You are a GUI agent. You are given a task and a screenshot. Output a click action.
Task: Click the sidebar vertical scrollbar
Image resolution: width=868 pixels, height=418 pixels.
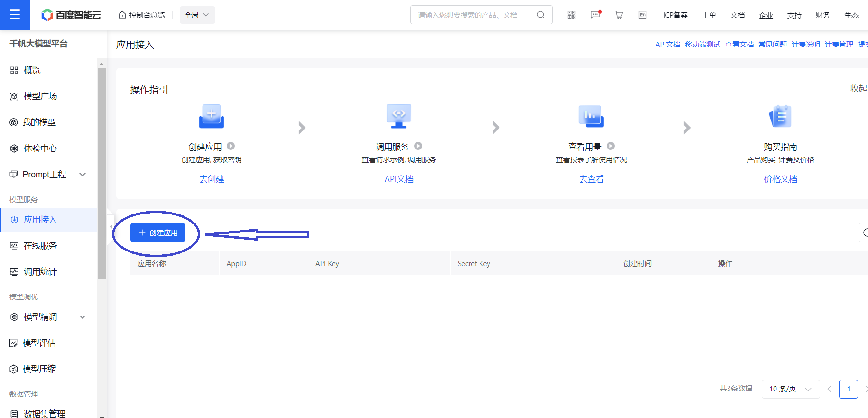[x=102, y=174]
